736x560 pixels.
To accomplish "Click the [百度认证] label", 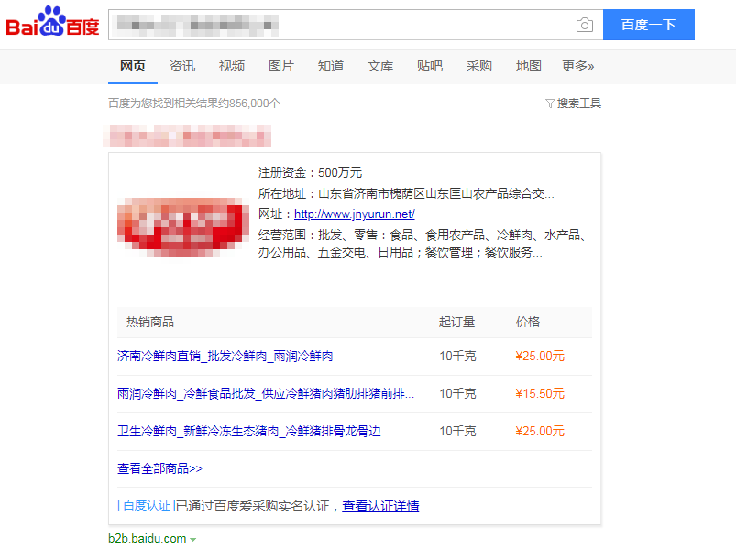I will coord(147,506).
